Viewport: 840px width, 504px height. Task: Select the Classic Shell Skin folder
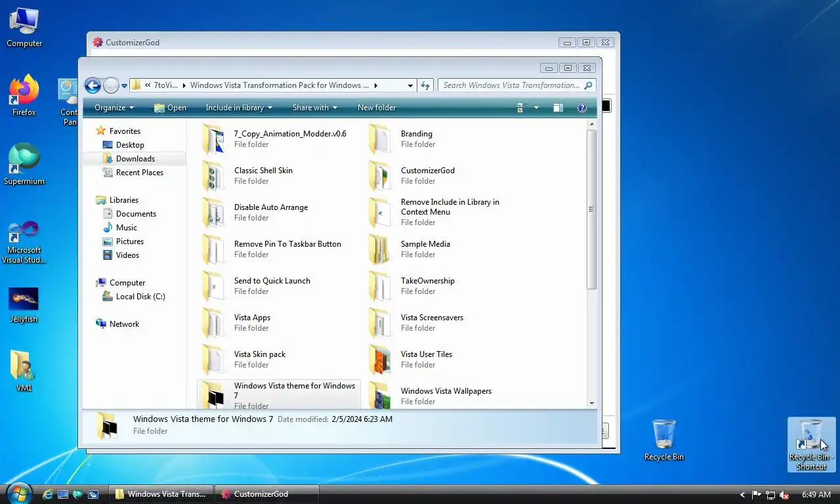point(279,175)
